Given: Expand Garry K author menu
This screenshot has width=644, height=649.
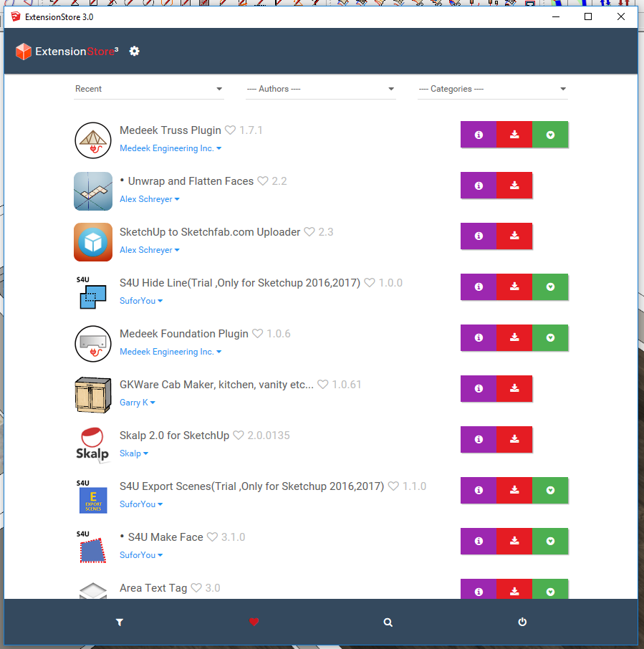Looking at the screenshot, I should [138, 403].
